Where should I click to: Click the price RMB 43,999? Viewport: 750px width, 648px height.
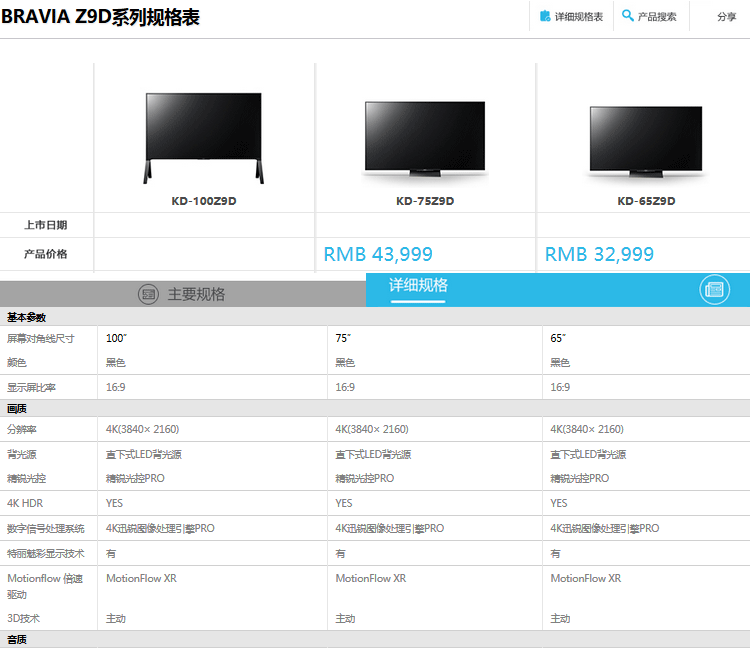378,254
